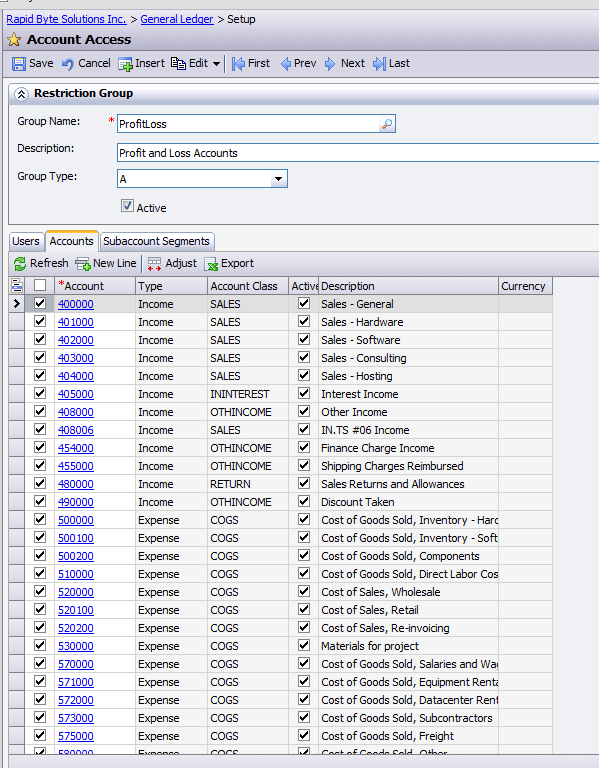Image resolution: width=599 pixels, height=768 pixels.
Task: Open General Ledger breadcrumb link
Action: point(177,19)
